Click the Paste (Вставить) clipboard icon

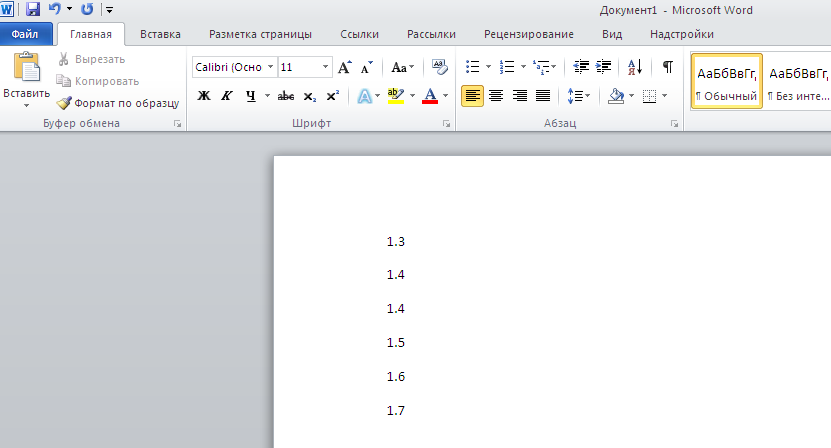click(26, 68)
